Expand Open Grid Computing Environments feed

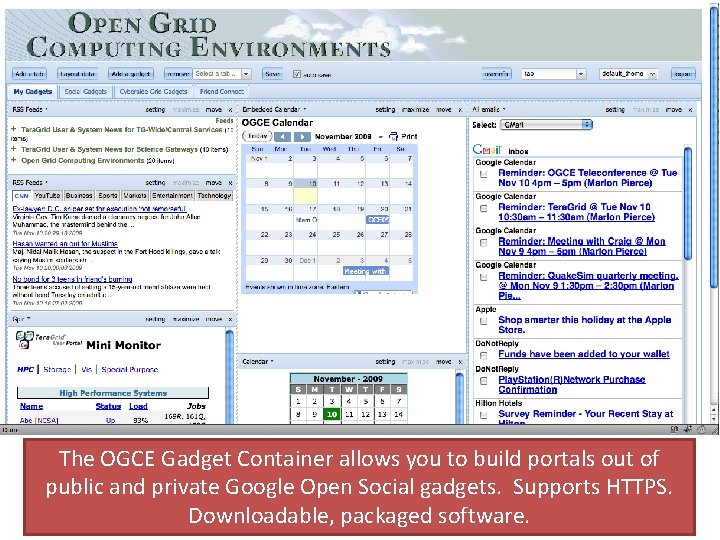pos(14,160)
